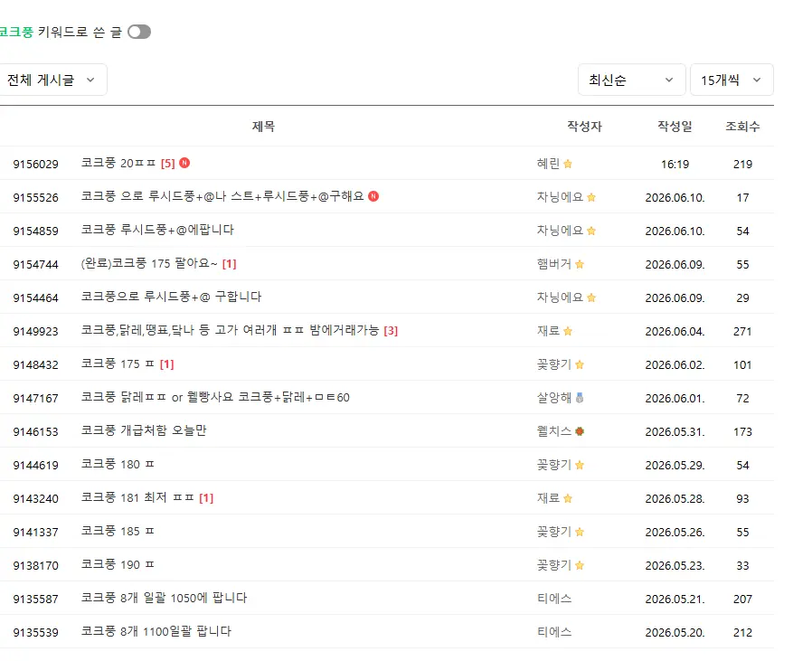Click the [3] comment count on post 9149923
Viewport: 812px width, 661px height.
[391, 331]
